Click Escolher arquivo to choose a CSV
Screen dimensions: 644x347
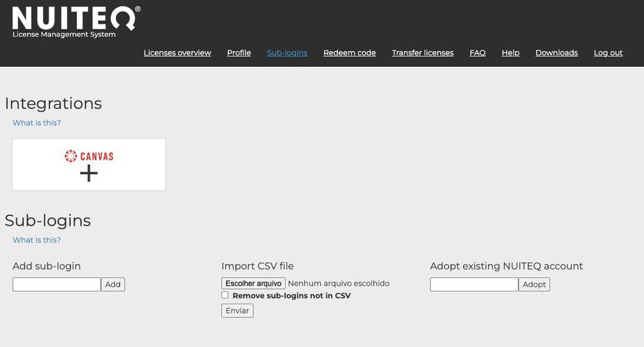coord(253,283)
